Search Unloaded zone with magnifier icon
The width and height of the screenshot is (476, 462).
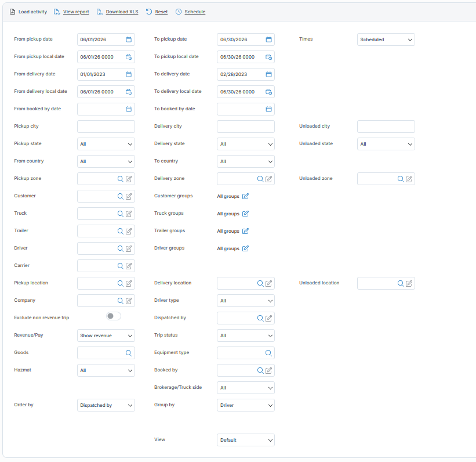pos(401,179)
